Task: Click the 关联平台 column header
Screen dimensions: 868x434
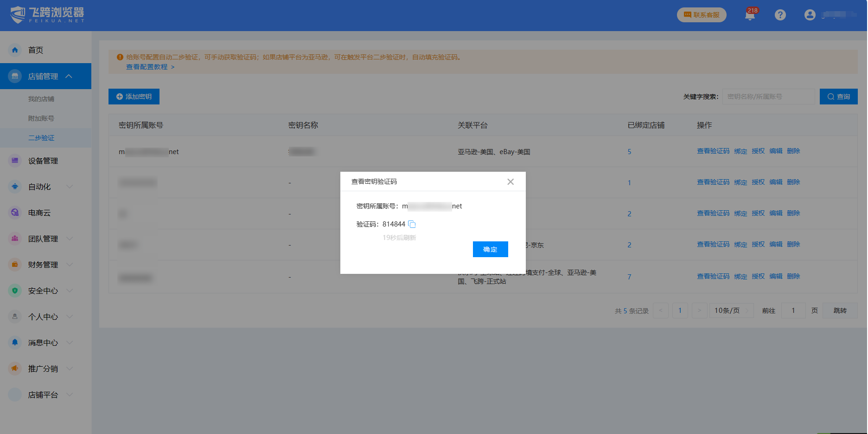Action: pyautogui.click(x=472, y=125)
